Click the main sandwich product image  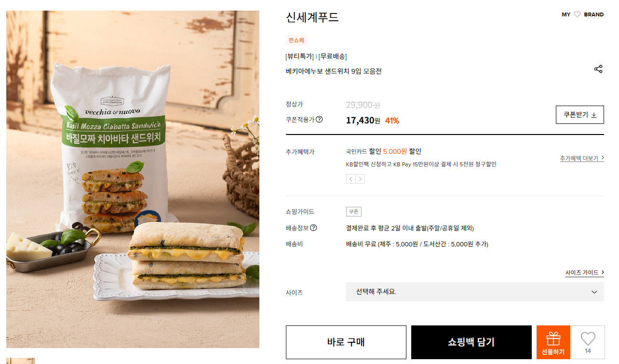click(133, 179)
